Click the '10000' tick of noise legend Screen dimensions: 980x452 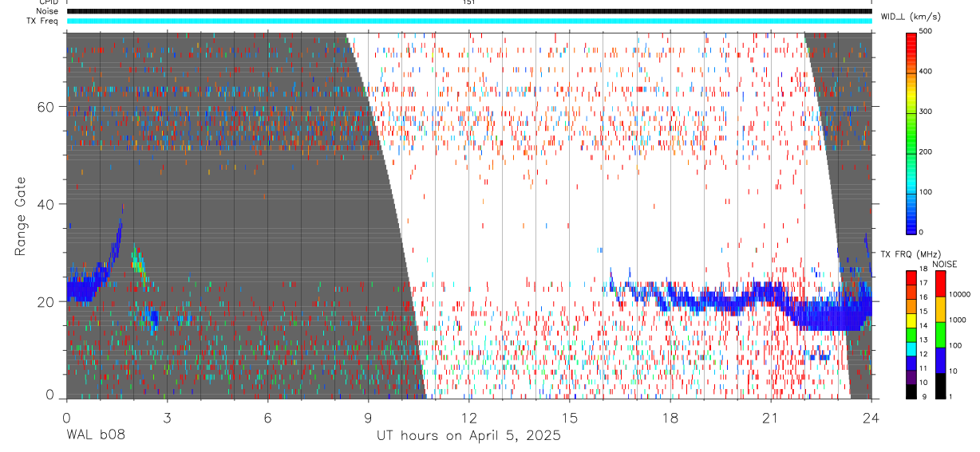[958, 295]
